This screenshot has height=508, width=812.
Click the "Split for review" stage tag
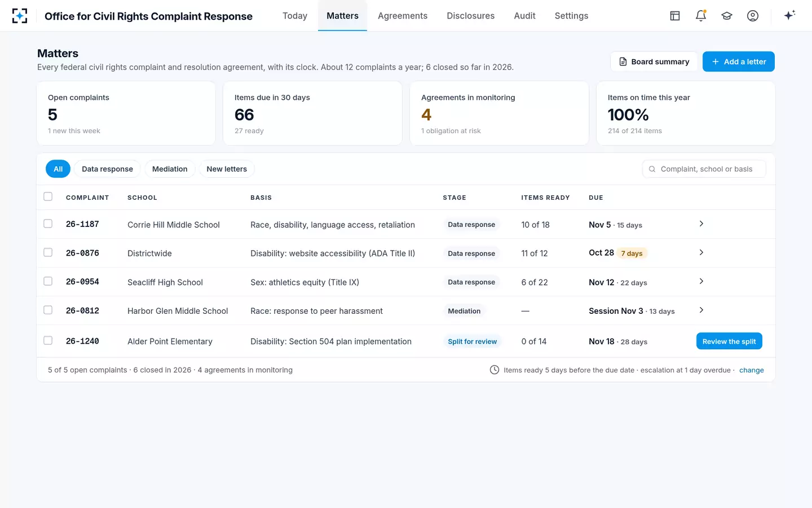(x=473, y=341)
